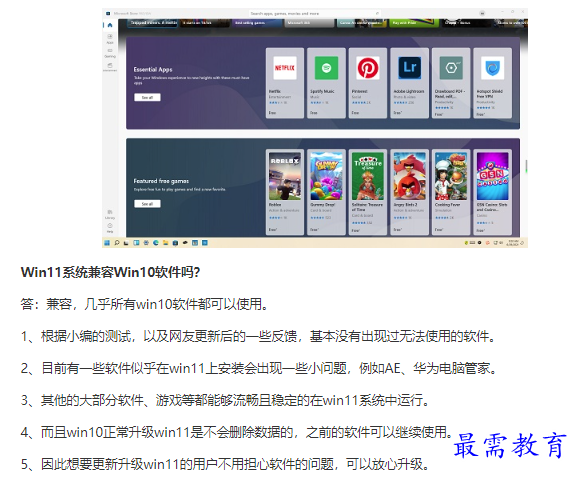
Task: Select the Play with Pixar banner card
Action: tap(414, 23)
